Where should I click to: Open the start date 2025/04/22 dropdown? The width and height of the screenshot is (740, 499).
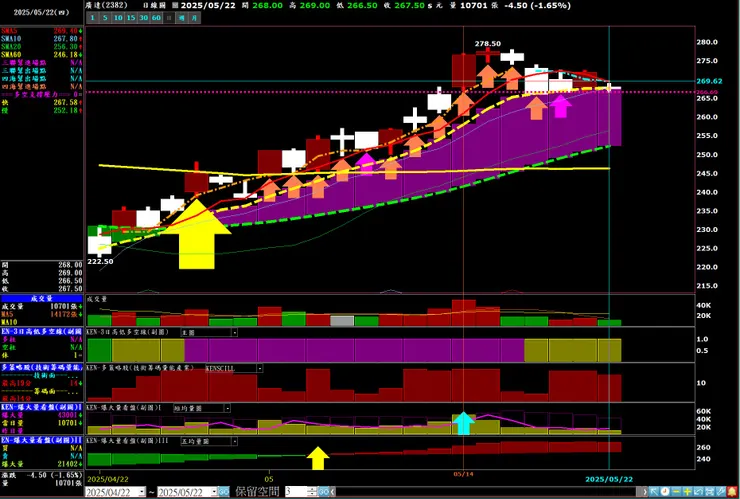(142, 492)
